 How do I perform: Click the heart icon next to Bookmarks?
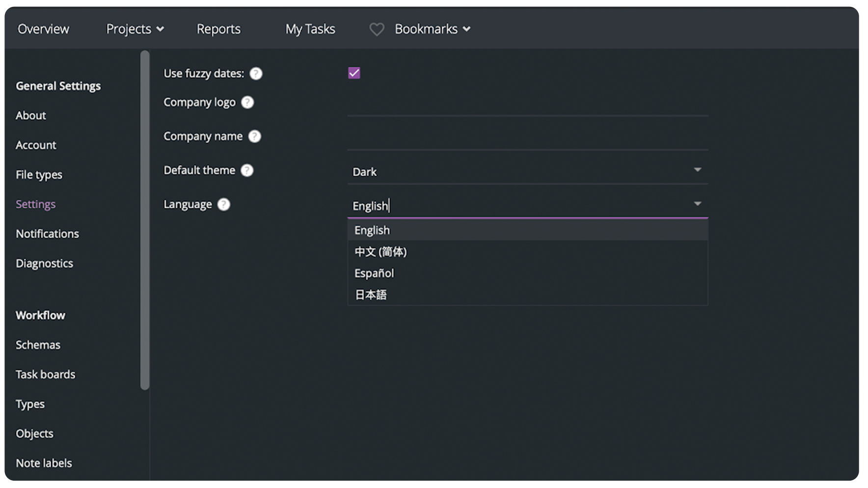pyautogui.click(x=377, y=29)
